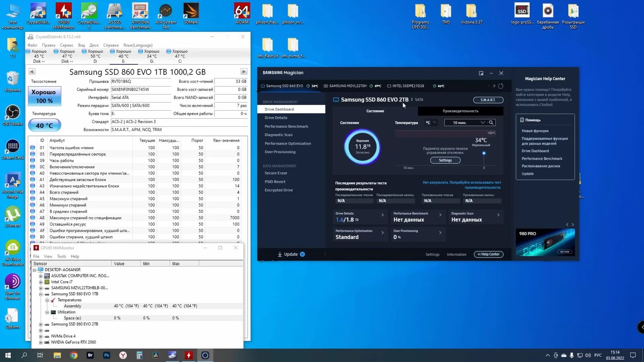
Task: Open Performance Benchmark in Magician sidebar
Action: [x=286, y=126]
